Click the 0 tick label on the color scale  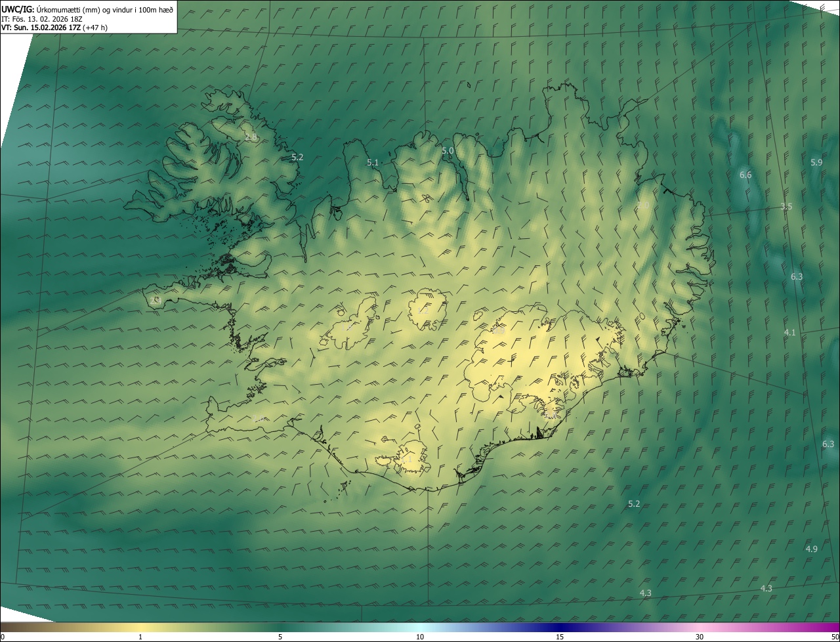[x=3, y=637]
